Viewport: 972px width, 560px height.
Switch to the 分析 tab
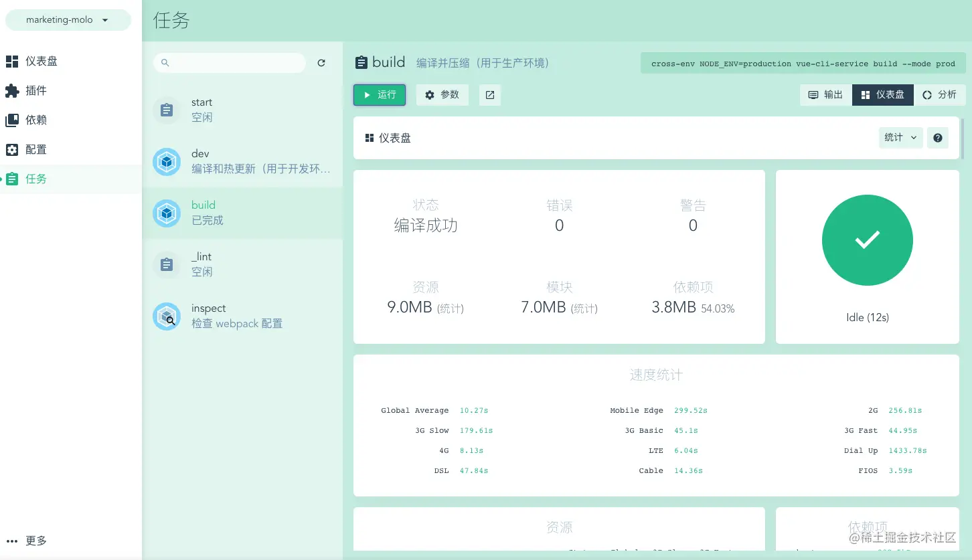(x=940, y=95)
